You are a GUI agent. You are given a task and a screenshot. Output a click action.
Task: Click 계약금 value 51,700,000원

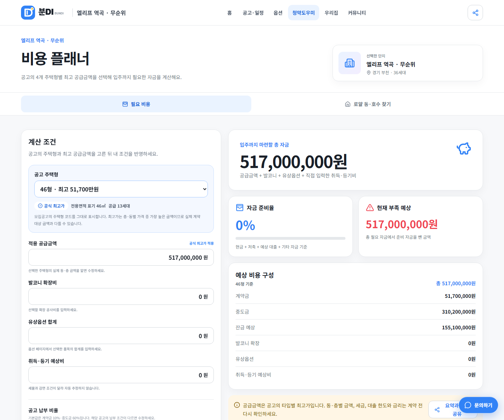coord(460,296)
